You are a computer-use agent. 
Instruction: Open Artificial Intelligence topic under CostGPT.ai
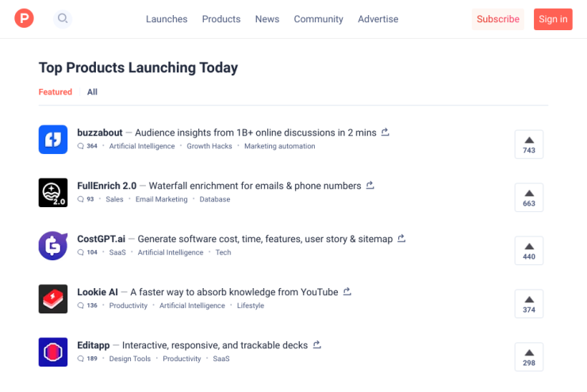click(171, 252)
